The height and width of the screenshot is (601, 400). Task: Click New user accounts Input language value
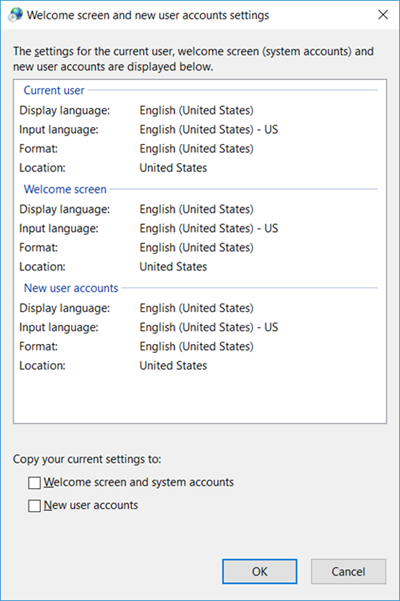tap(209, 327)
